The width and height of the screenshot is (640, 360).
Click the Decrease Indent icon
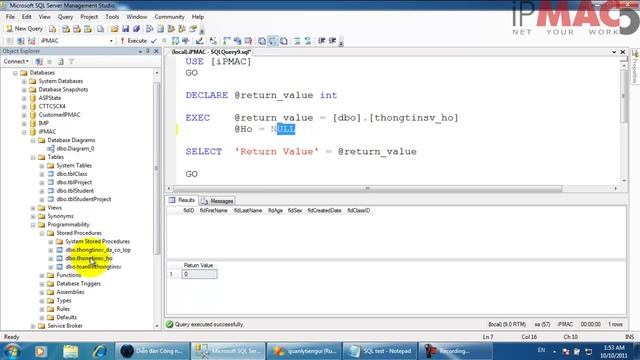(x=322, y=41)
